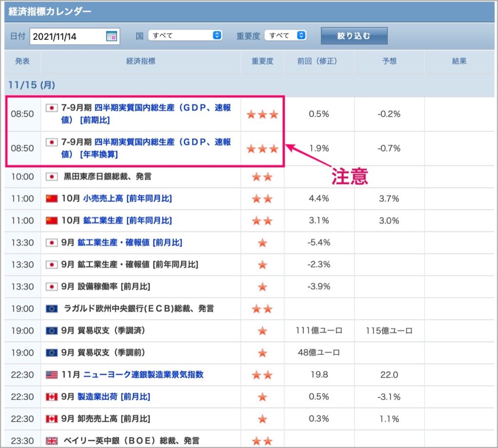Click the EU flag beside 貿易収支（季調済）
This screenshot has width=498, height=448.
click(x=52, y=330)
